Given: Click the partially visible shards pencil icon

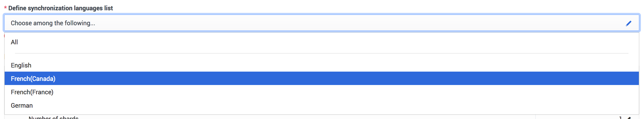Looking at the screenshot, I should coord(629,118).
